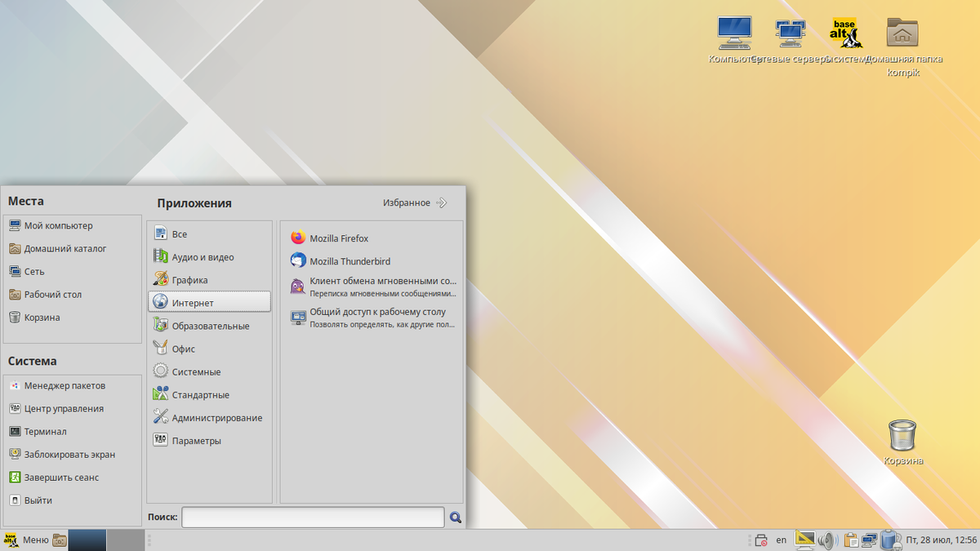Open Домашний каталог folder
The height and width of the screenshot is (551, 980).
click(x=73, y=248)
